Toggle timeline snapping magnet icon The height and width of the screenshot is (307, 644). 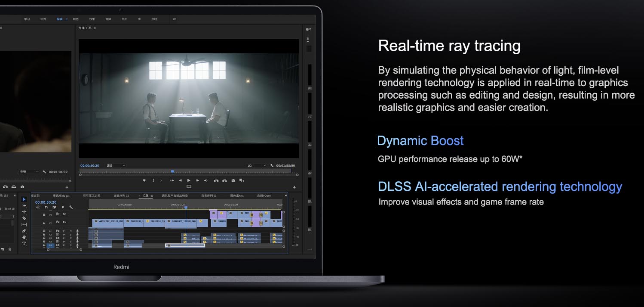pyautogui.click(x=46, y=207)
